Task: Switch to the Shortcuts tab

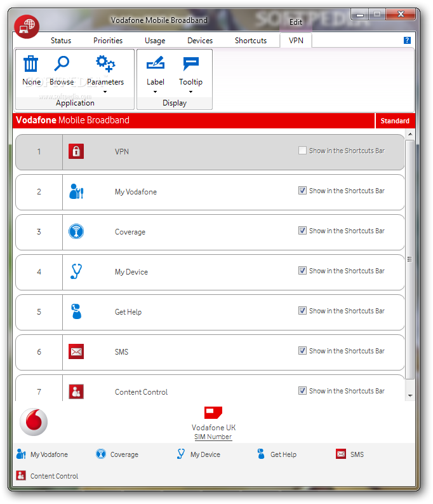Action: tap(251, 41)
